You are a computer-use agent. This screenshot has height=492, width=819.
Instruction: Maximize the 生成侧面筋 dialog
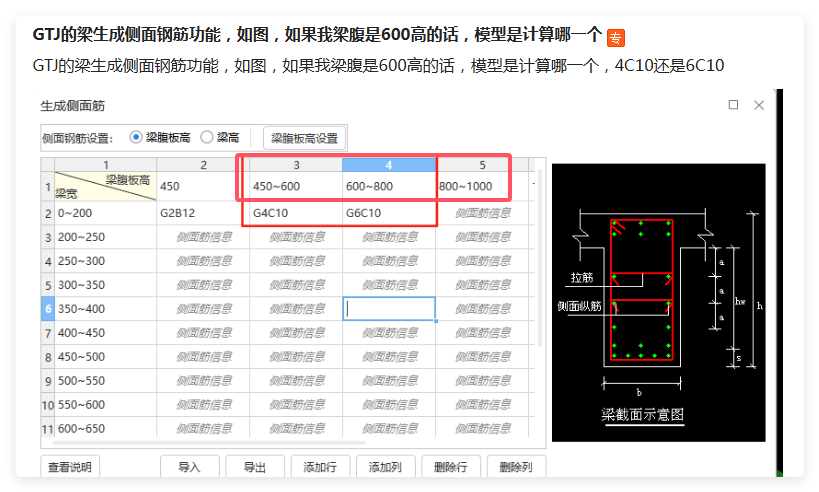point(733,105)
